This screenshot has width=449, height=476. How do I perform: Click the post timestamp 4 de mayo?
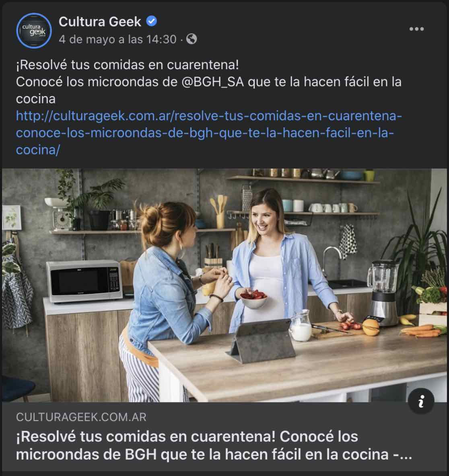(117, 39)
